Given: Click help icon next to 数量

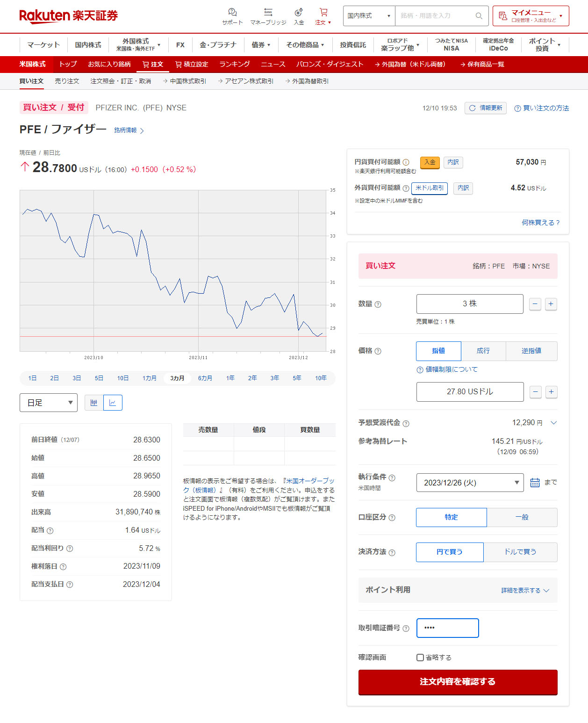Looking at the screenshot, I should (x=378, y=304).
